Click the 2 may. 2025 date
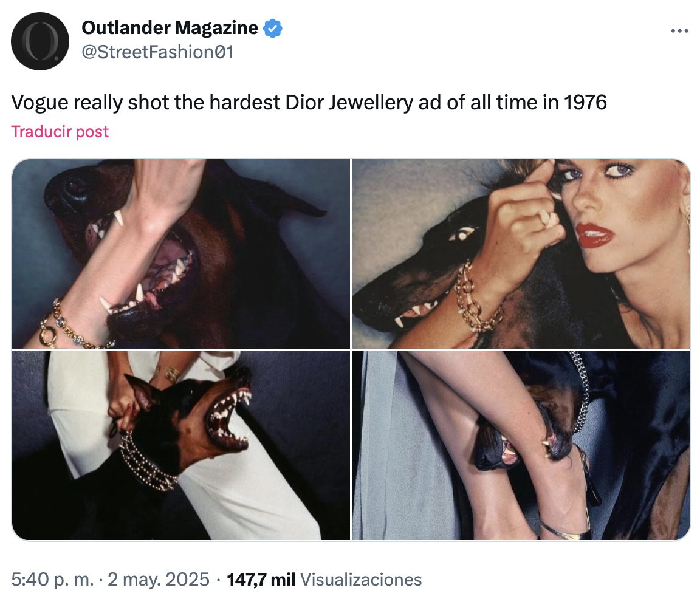 click(159, 580)
